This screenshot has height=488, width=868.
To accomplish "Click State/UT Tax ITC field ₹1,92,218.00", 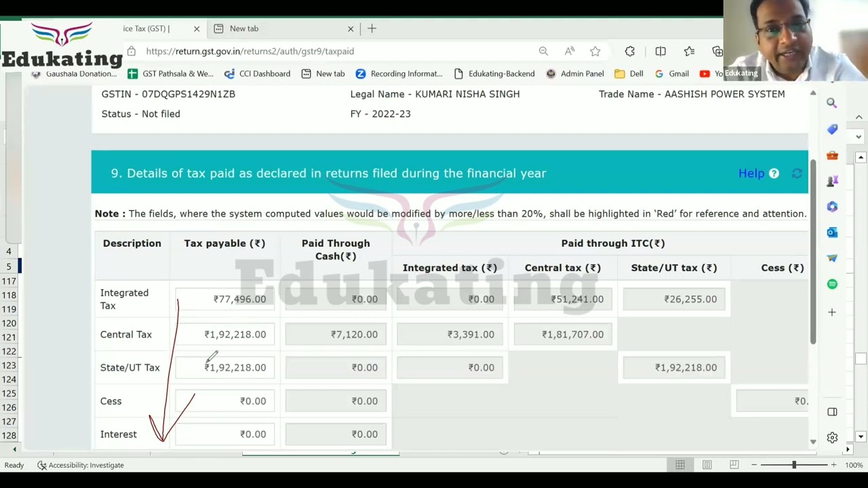I will (x=674, y=367).
